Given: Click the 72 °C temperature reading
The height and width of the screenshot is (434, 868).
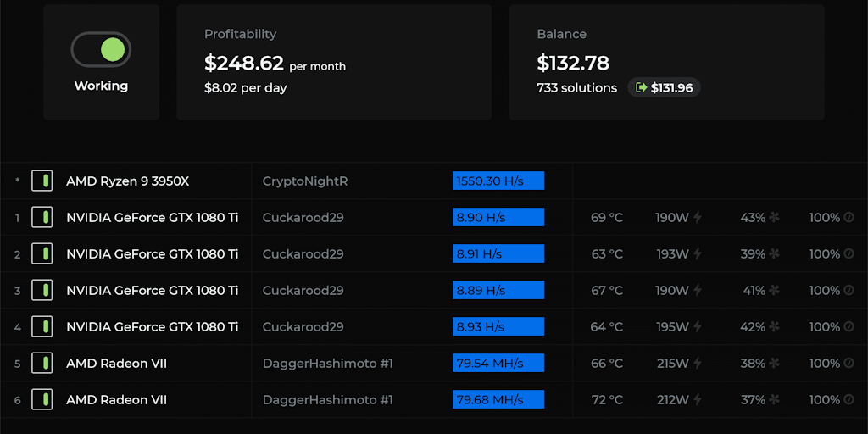Looking at the screenshot, I should point(607,400).
